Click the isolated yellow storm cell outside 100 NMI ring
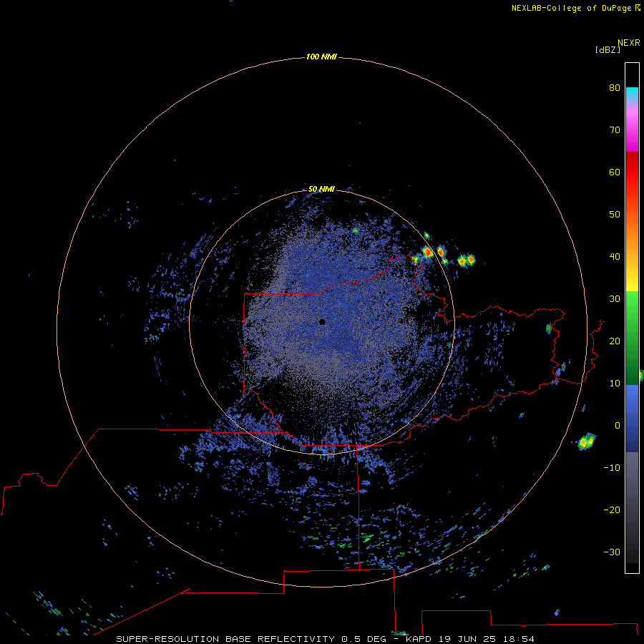 pos(587,441)
